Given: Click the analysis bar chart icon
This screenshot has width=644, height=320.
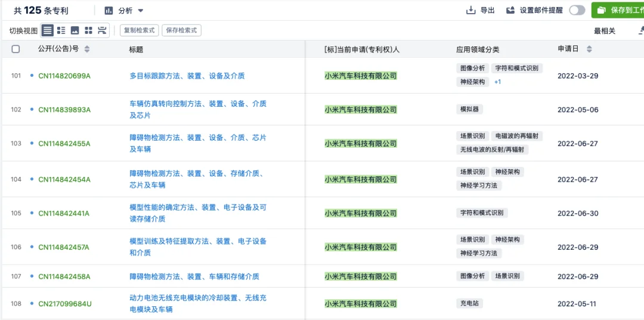Looking at the screenshot, I should coord(109,11).
